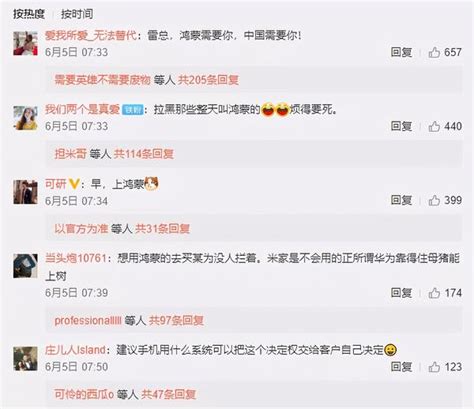The height and width of the screenshot is (409, 474).
Task: Switch to 按时间 sorting tab
Action: tap(77, 14)
